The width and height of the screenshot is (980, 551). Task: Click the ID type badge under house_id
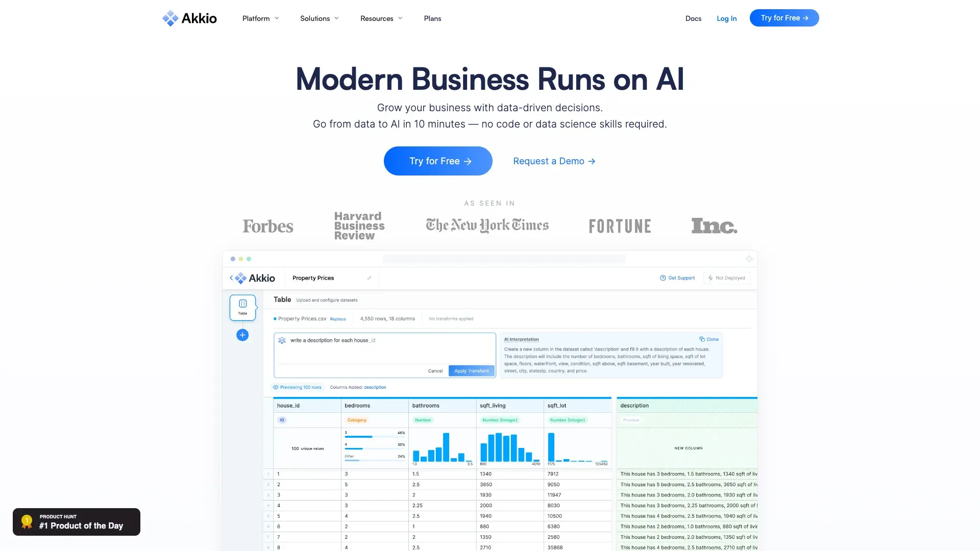[x=282, y=420]
